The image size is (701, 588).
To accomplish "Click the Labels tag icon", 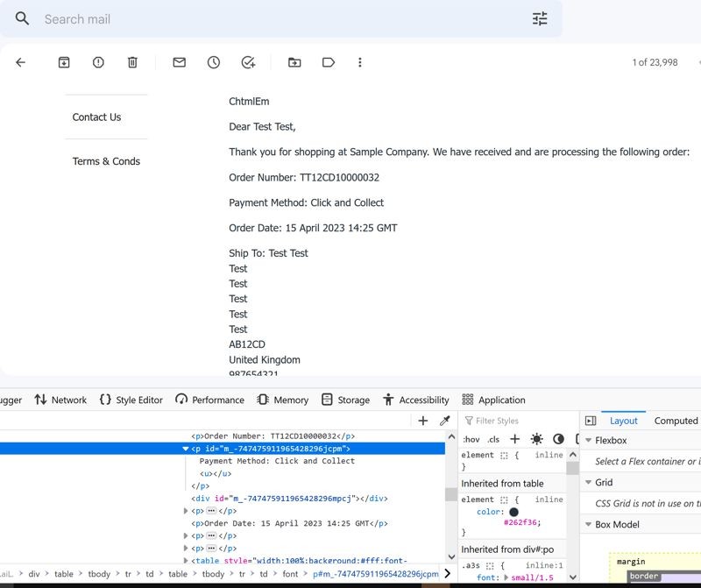I will (x=329, y=62).
